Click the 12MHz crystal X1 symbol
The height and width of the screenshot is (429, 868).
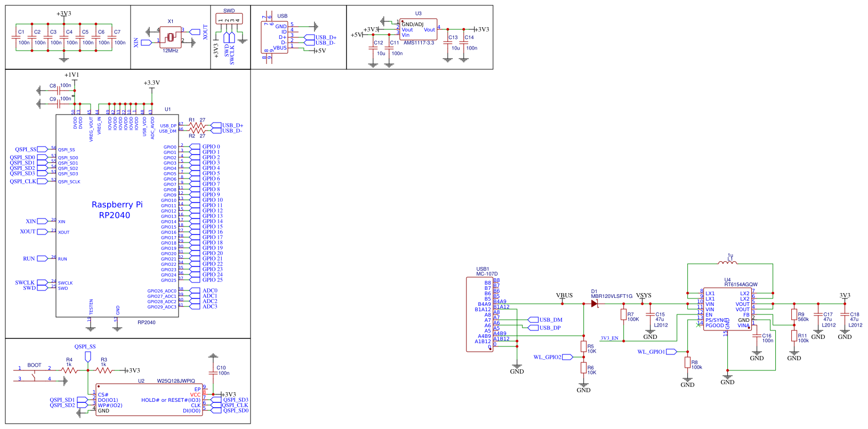[x=170, y=37]
